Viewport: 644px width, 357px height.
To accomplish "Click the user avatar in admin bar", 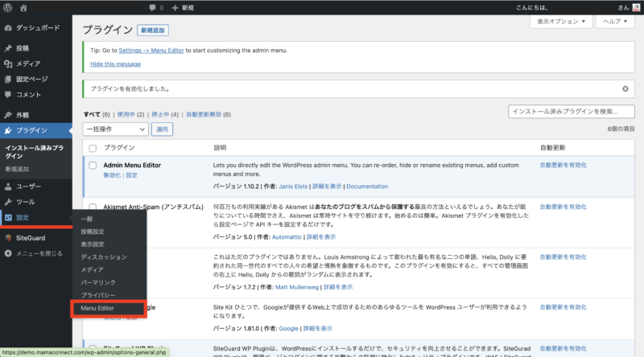I will (x=636, y=7).
